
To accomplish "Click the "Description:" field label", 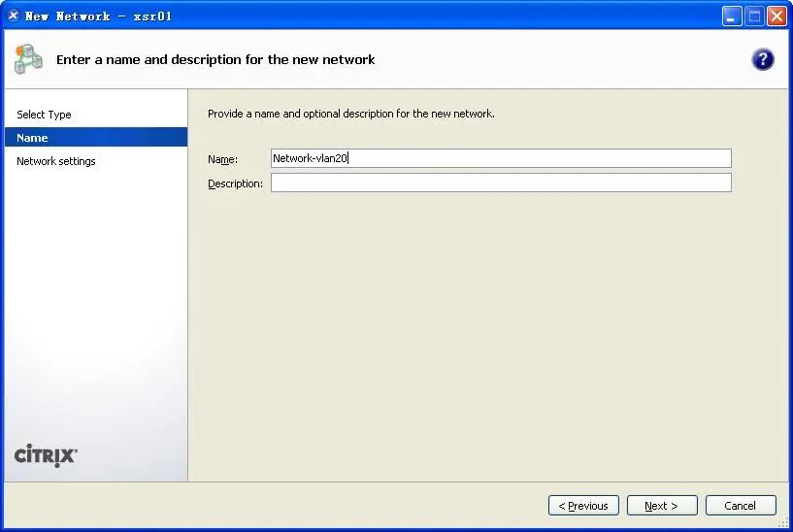I will point(235,183).
